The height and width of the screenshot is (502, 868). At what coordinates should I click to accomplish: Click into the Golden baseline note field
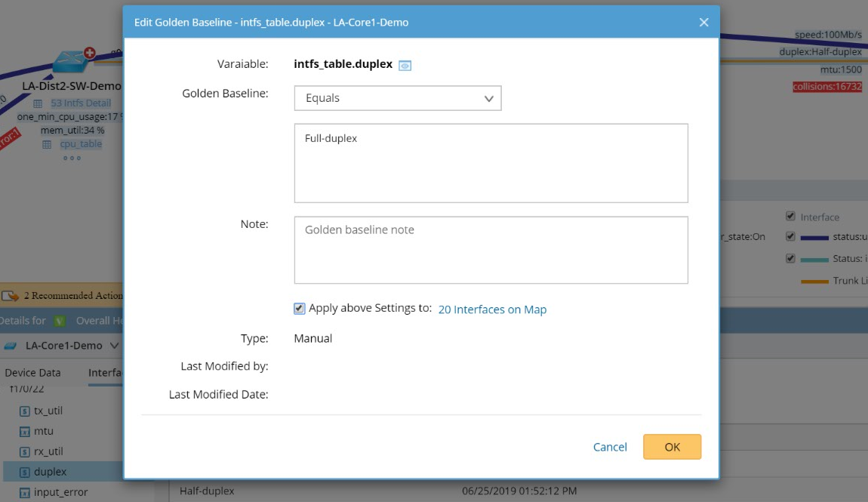(491, 250)
